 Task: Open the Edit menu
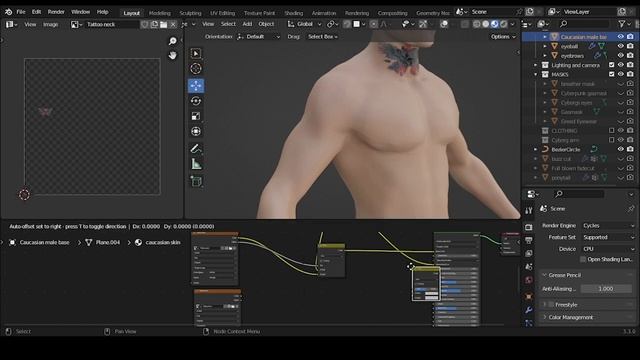[x=36, y=12]
